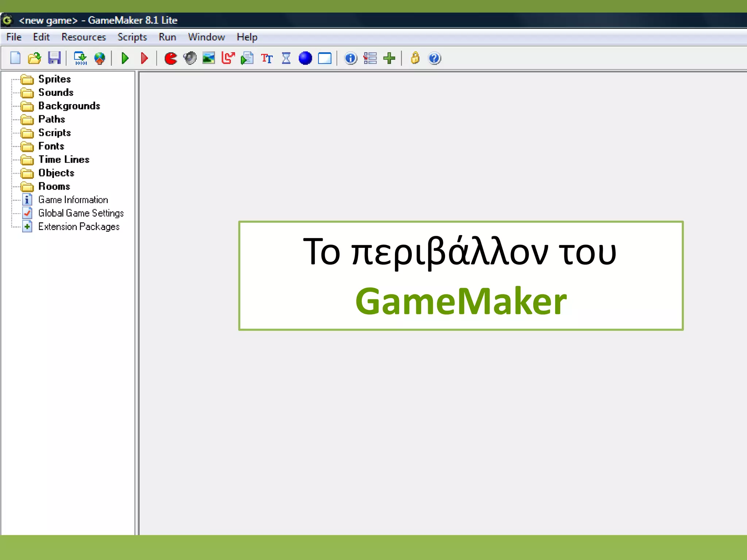Select Game Information tree entry
The width and height of the screenshot is (747, 560).
(x=73, y=200)
